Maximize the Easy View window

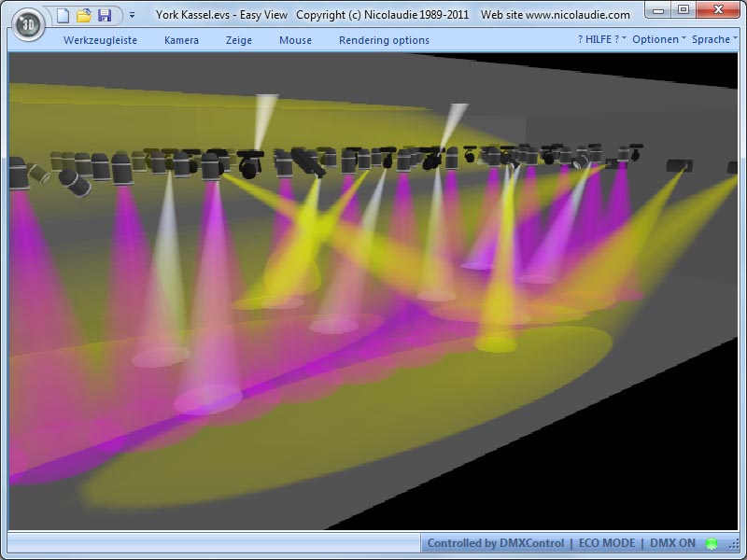(x=683, y=9)
